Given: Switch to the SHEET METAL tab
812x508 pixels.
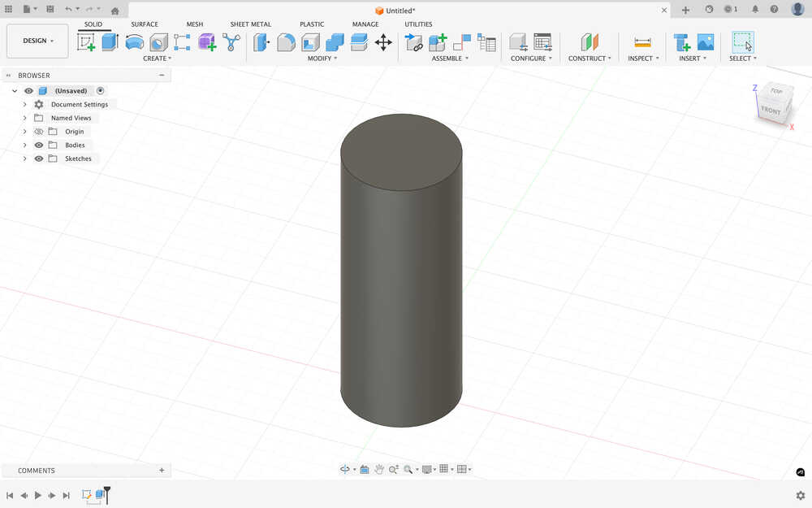Looking at the screenshot, I should click(x=251, y=24).
